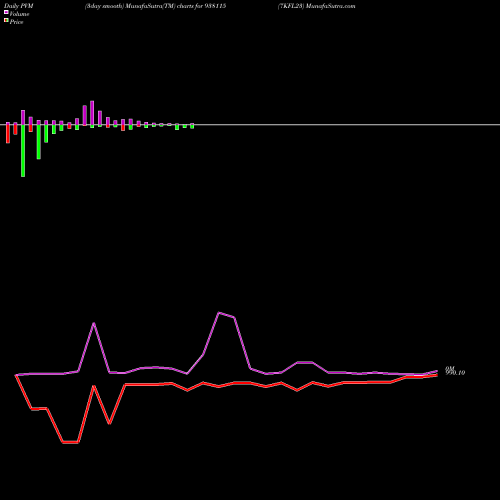
Task: Click the magenta Volume legend swatch
Action: [x=6, y=12]
